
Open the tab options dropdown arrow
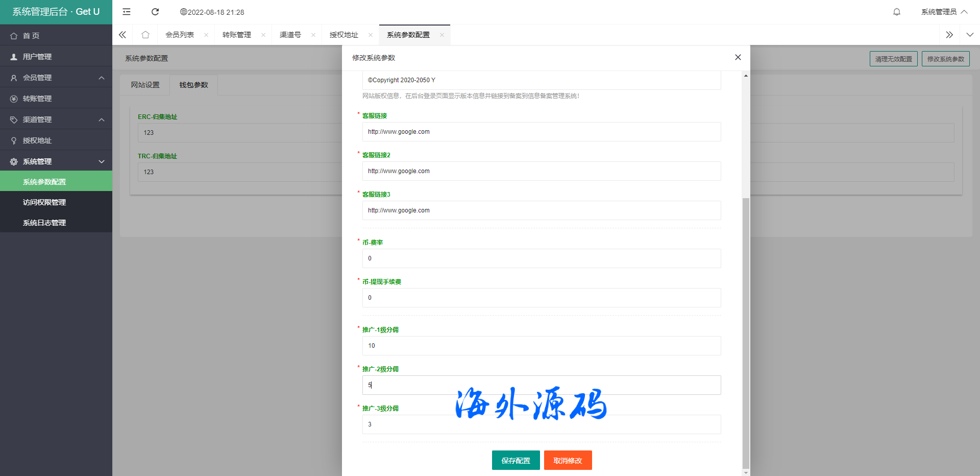tap(970, 35)
